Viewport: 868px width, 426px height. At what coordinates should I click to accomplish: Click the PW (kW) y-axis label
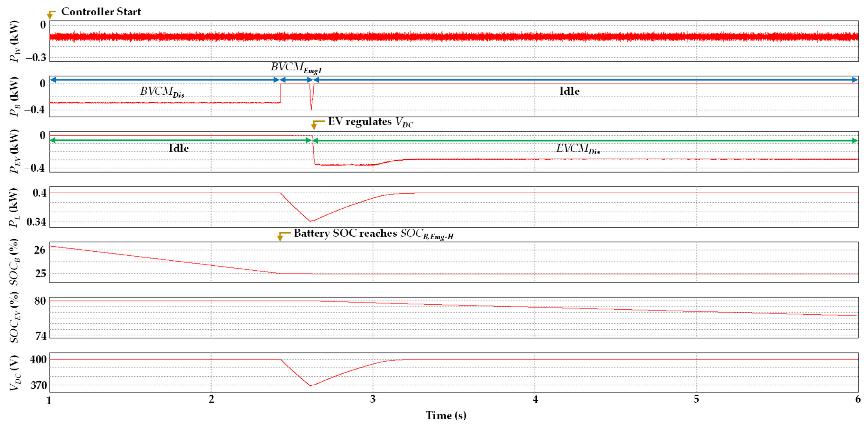click(x=15, y=41)
